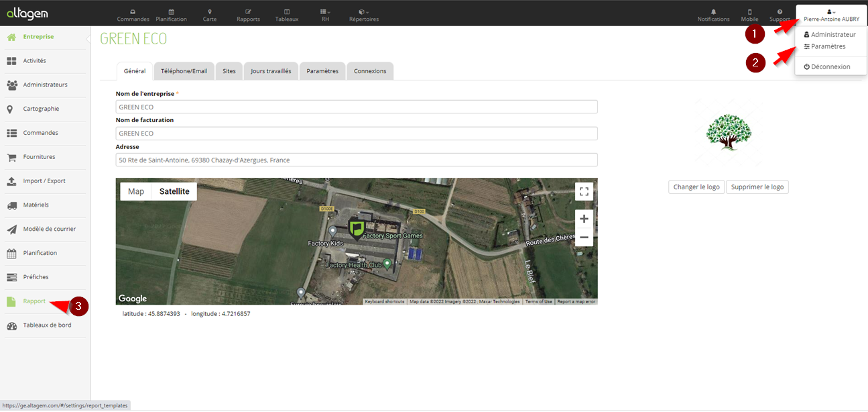This screenshot has width=868, height=412.
Task: Toggle fullscreen map view
Action: coord(584,192)
